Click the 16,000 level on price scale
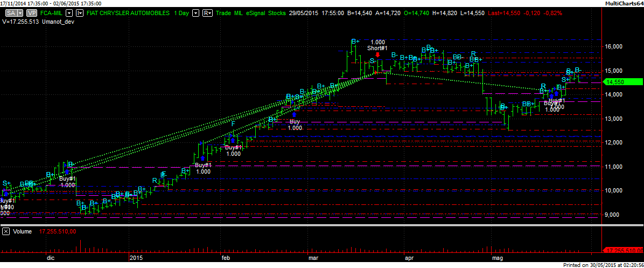 pos(614,47)
